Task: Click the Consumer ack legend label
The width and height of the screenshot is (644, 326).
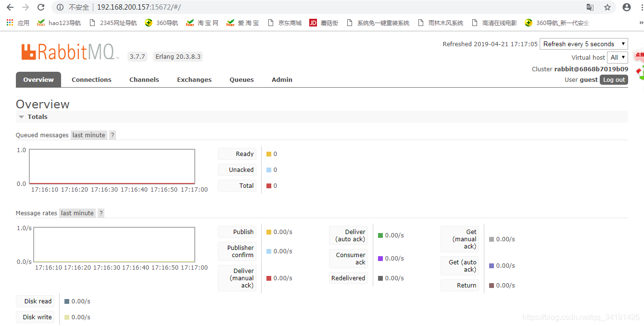Action: tap(348, 259)
